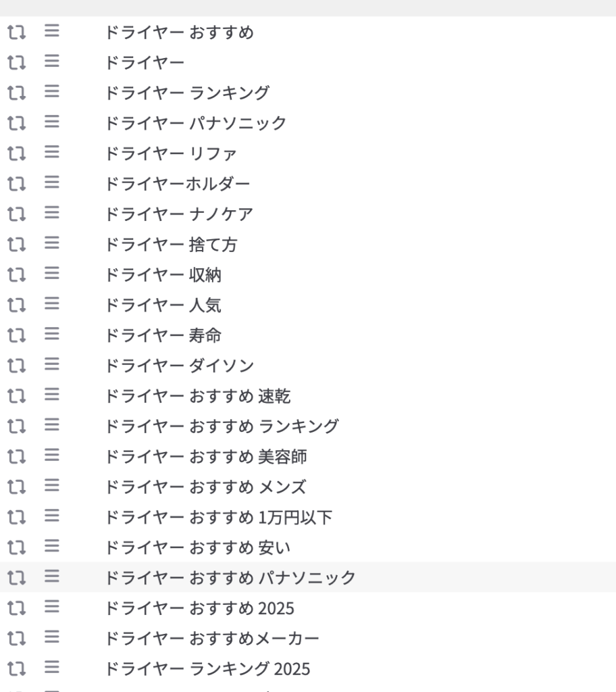Click the keyword ドライヤー おすすめ ランキング

222,427
